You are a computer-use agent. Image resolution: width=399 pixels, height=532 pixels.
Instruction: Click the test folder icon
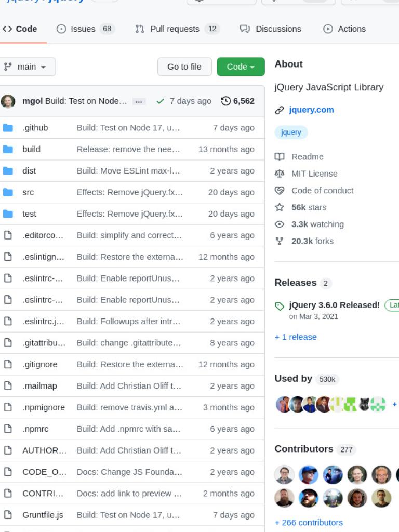coord(8,214)
